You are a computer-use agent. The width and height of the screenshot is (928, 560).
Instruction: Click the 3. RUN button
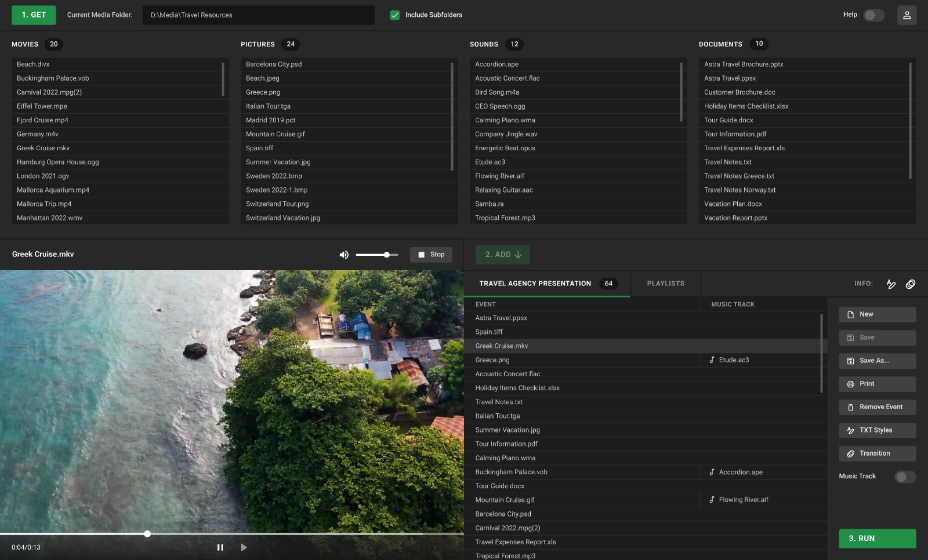(877, 538)
